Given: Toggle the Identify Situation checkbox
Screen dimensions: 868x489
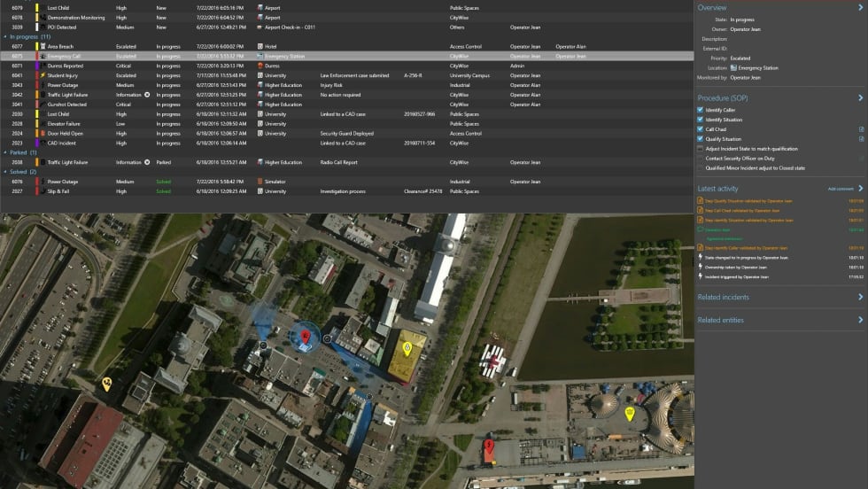Looking at the screenshot, I should point(701,120).
